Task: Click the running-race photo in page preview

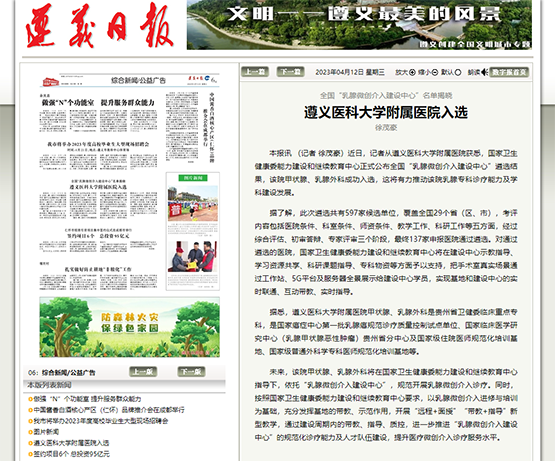Action: (193, 203)
